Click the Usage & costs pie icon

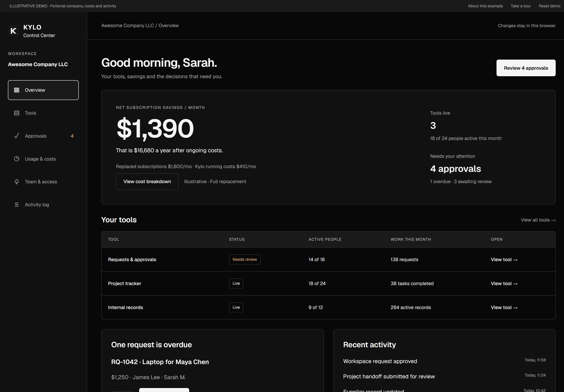point(17,159)
